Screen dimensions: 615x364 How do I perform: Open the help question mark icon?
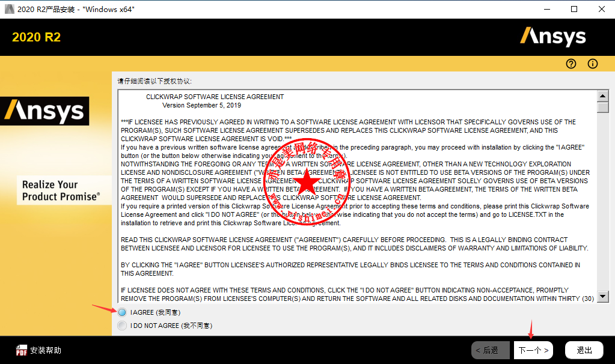(x=571, y=64)
